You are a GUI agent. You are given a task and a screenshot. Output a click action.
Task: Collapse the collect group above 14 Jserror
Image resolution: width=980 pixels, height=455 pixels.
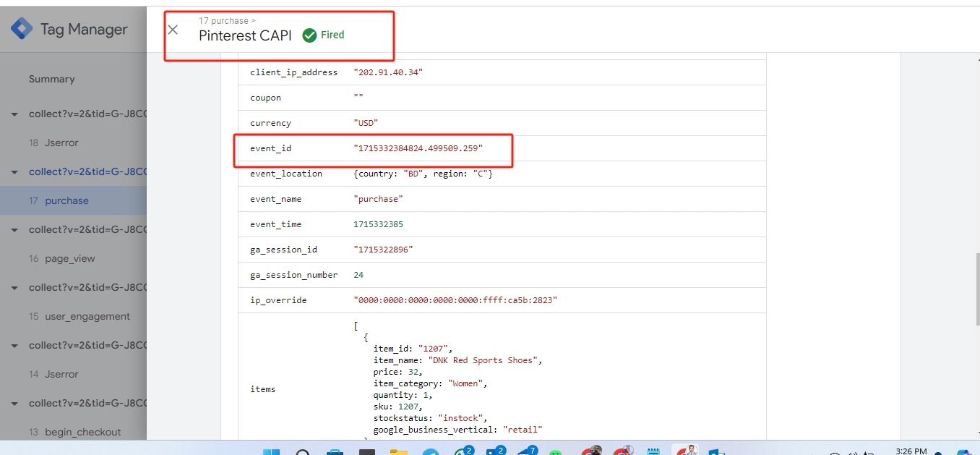(x=14, y=346)
